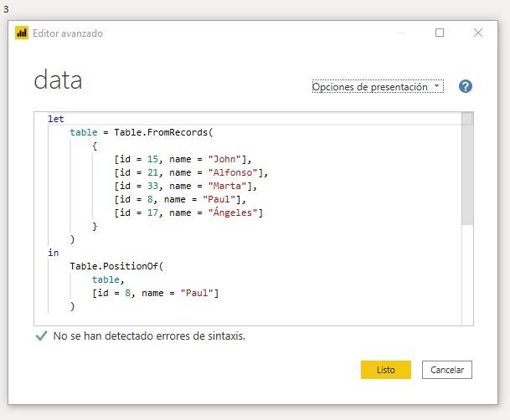The width and height of the screenshot is (510, 420).
Task: Click the green syntax check mark
Action: click(x=41, y=335)
